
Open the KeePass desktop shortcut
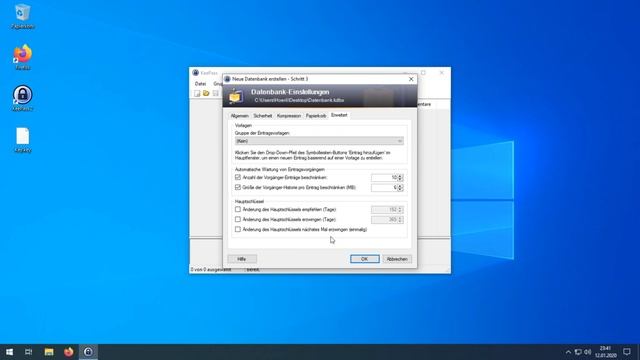[22, 98]
